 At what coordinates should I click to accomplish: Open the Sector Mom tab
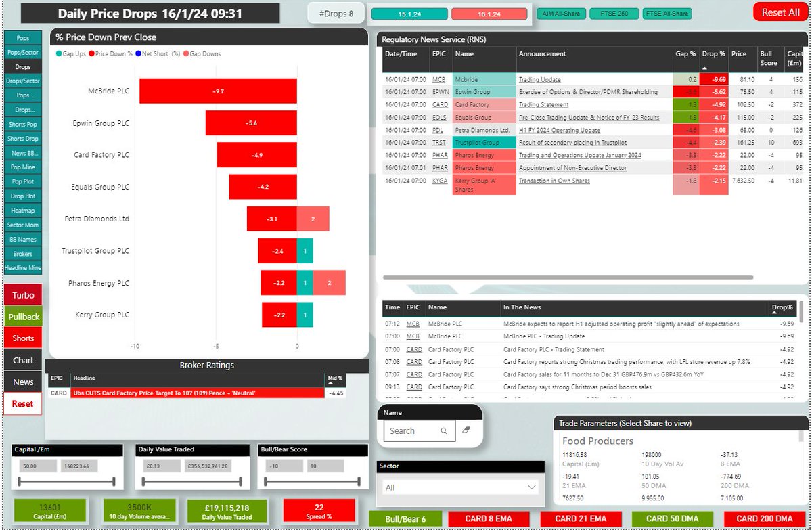22,225
